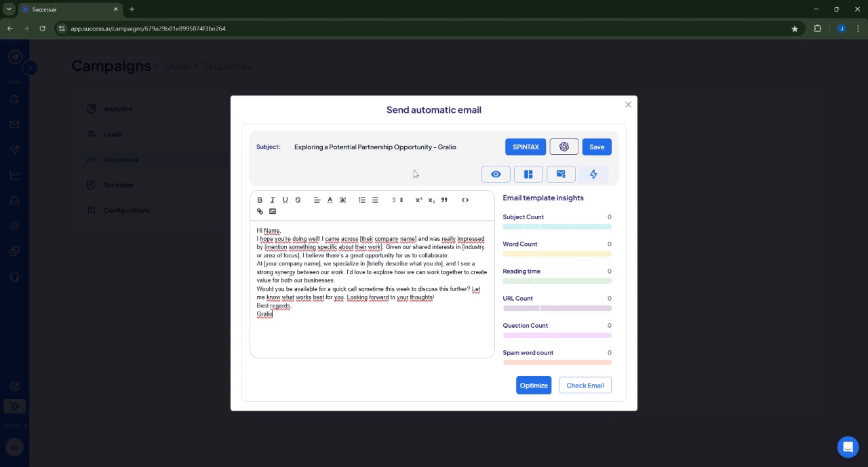Preview the email with the eye icon
The image size is (868, 467).
coord(496,174)
